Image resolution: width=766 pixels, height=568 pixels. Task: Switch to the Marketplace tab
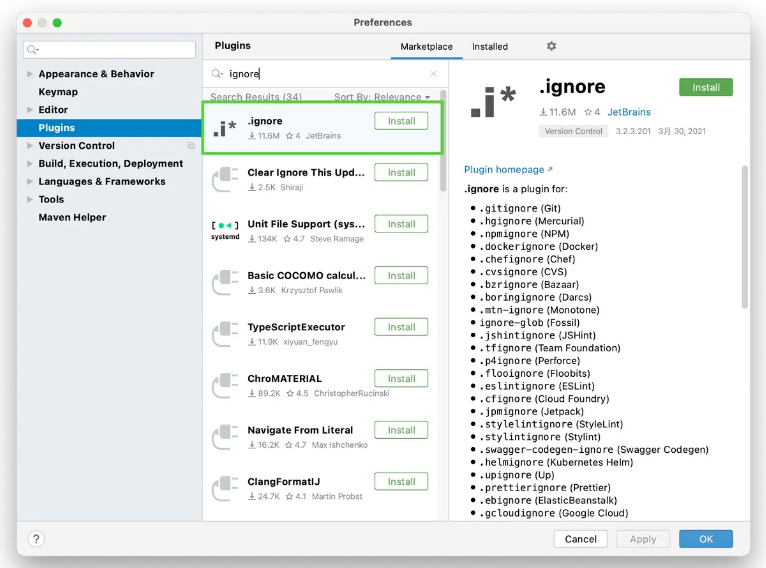click(x=426, y=46)
